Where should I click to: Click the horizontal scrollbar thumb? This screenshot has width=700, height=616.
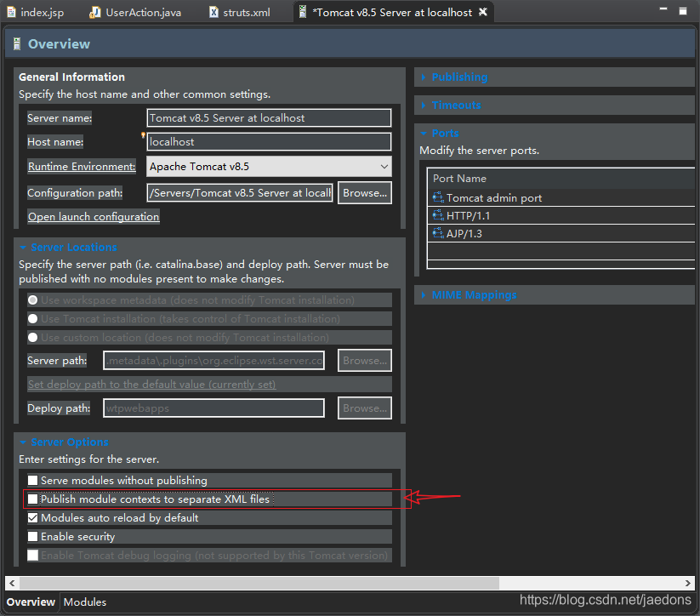pyautogui.click(x=259, y=583)
